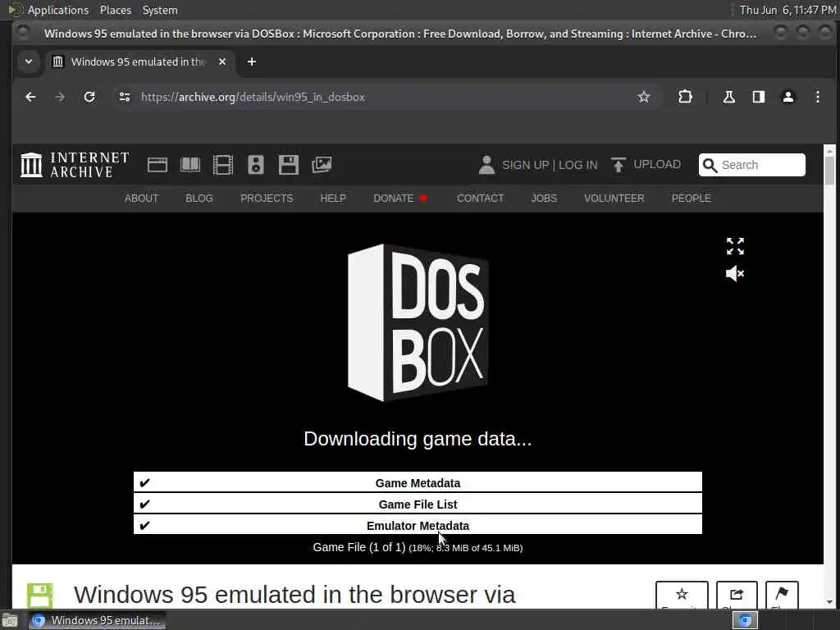The image size is (840, 630).
Task: Open a new browser tab
Action: point(251,62)
